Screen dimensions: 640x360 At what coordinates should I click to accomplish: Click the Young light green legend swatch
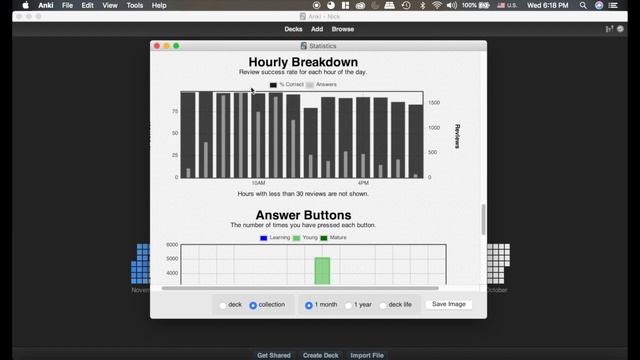(296, 238)
